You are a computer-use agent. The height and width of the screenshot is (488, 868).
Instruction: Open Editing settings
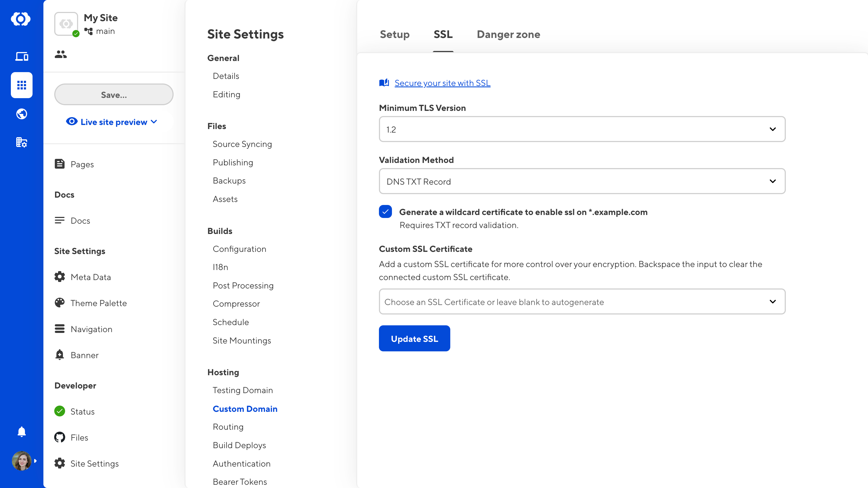pos(226,94)
